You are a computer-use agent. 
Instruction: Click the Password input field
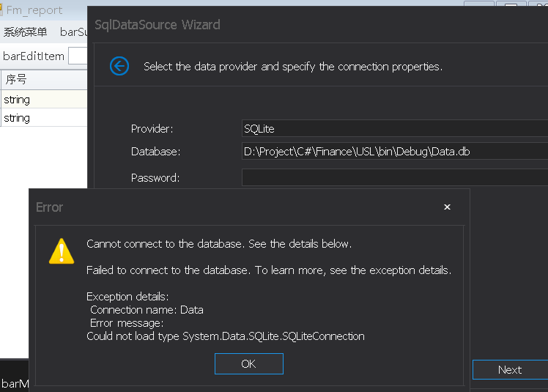point(395,177)
